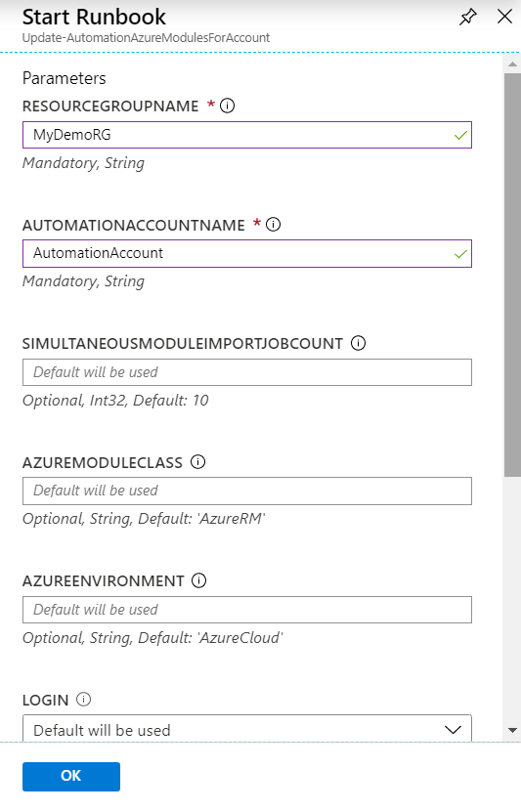Close the Start Runbook blade
521x812 pixels.
[x=504, y=17]
